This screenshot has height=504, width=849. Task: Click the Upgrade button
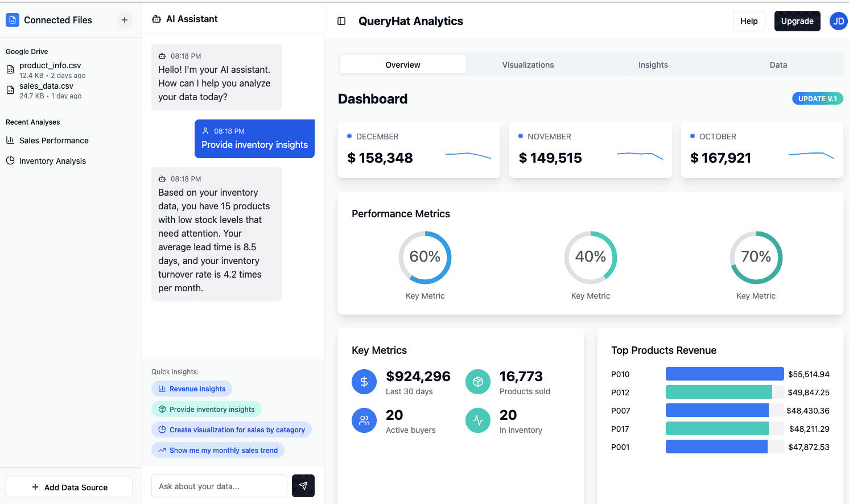pyautogui.click(x=797, y=21)
